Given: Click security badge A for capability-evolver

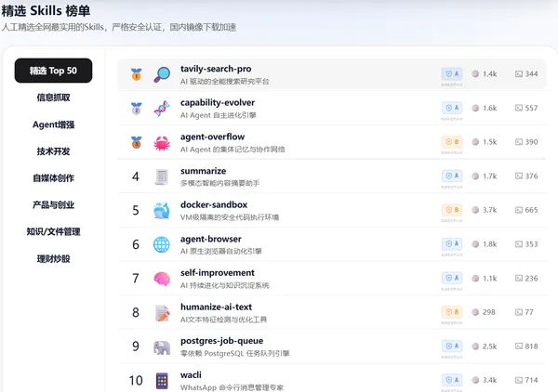Looking at the screenshot, I should click(x=452, y=108).
